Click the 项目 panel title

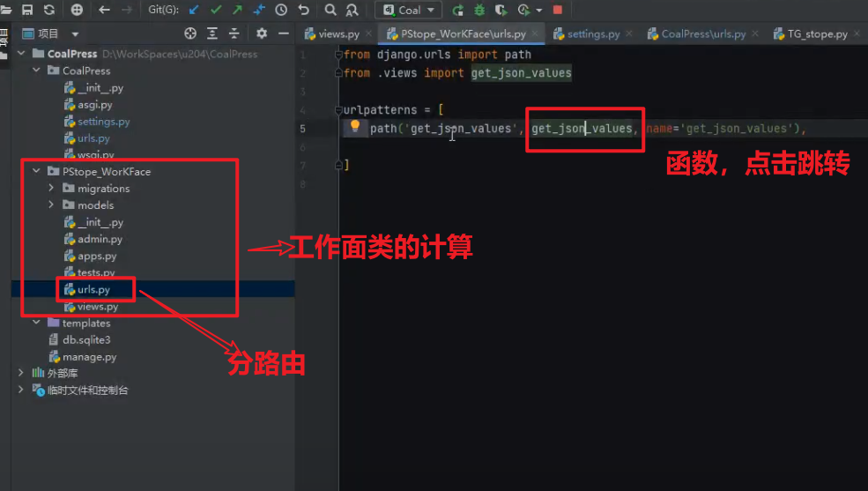(48, 33)
